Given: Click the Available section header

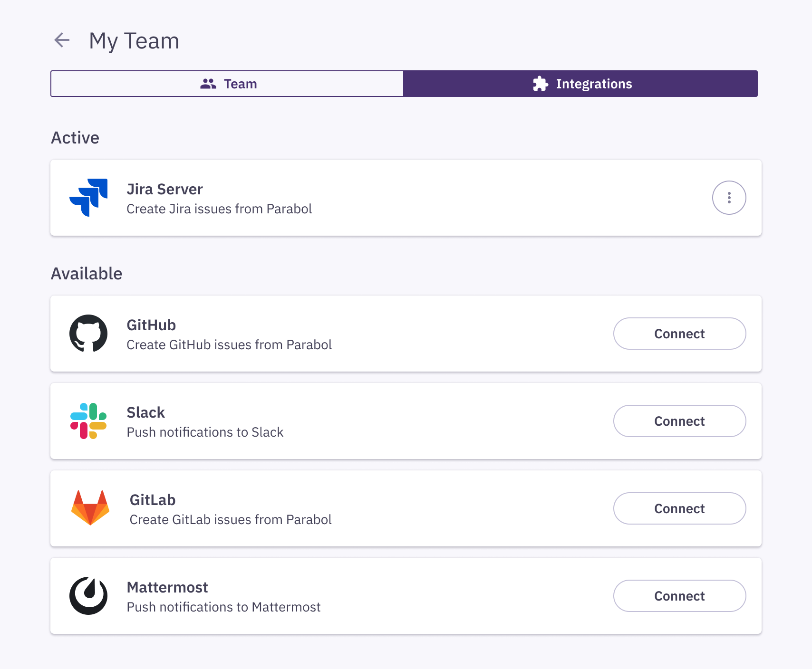Looking at the screenshot, I should coord(87,273).
